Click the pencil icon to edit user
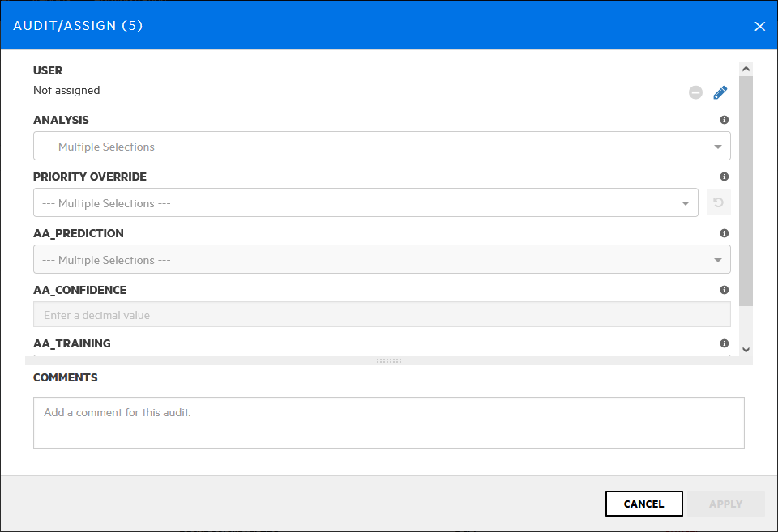This screenshot has height=532, width=778. [x=720, y=92]
